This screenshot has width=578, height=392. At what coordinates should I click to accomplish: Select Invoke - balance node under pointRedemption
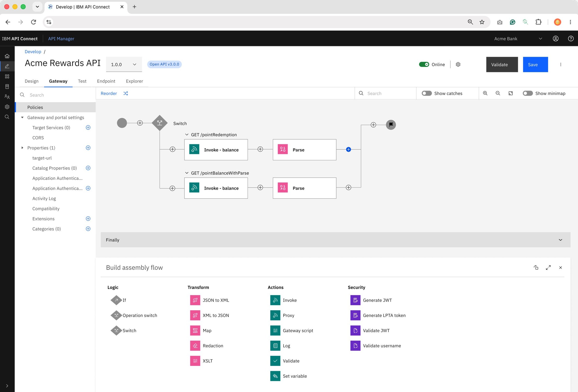click(x=216, y=150)
